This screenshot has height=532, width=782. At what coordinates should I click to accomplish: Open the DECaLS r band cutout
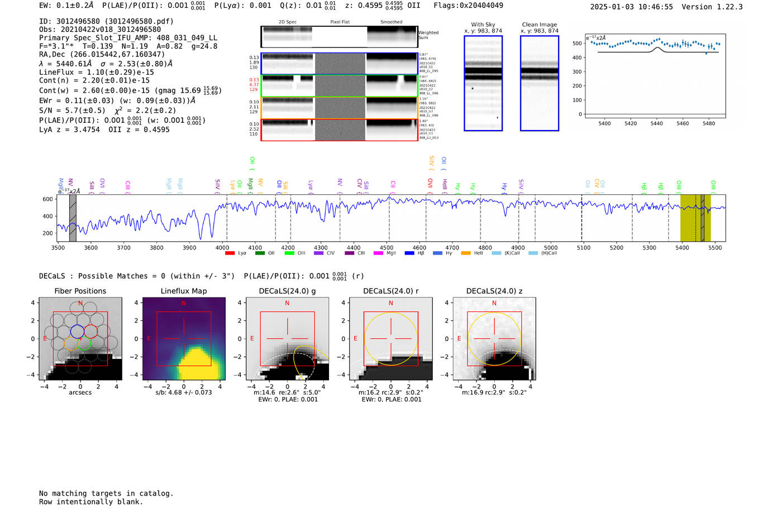390,339
